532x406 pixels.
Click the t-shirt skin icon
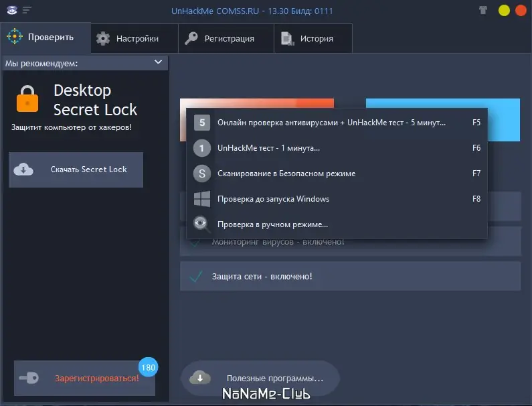click(483, 10)
